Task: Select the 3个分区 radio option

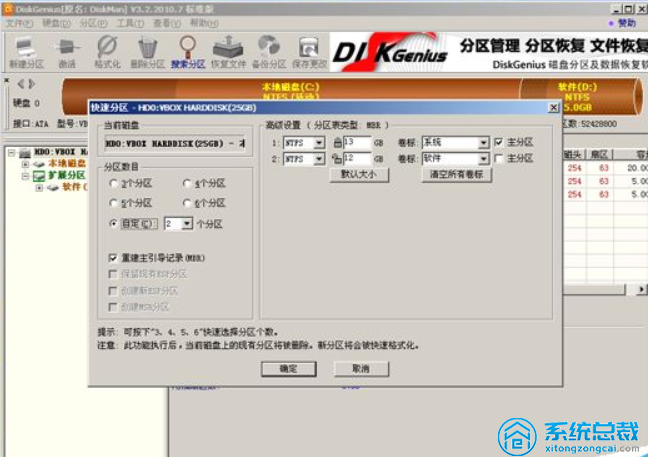Action: click(113, 183)
